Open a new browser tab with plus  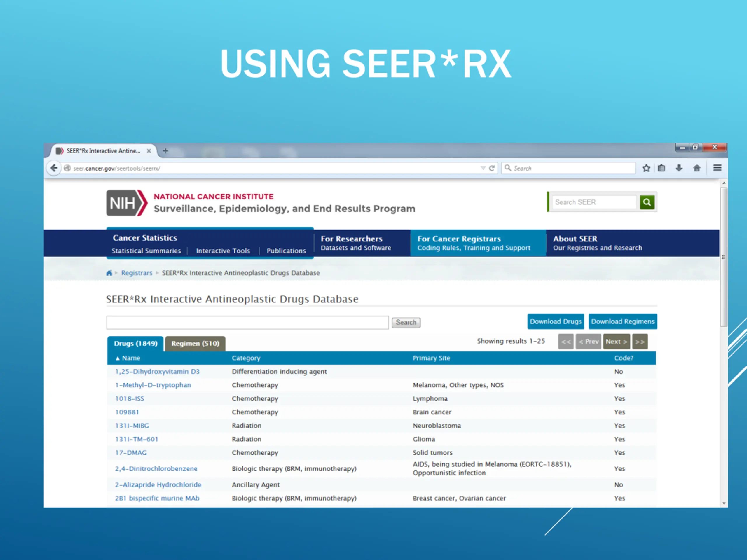(x=165, y=151)
